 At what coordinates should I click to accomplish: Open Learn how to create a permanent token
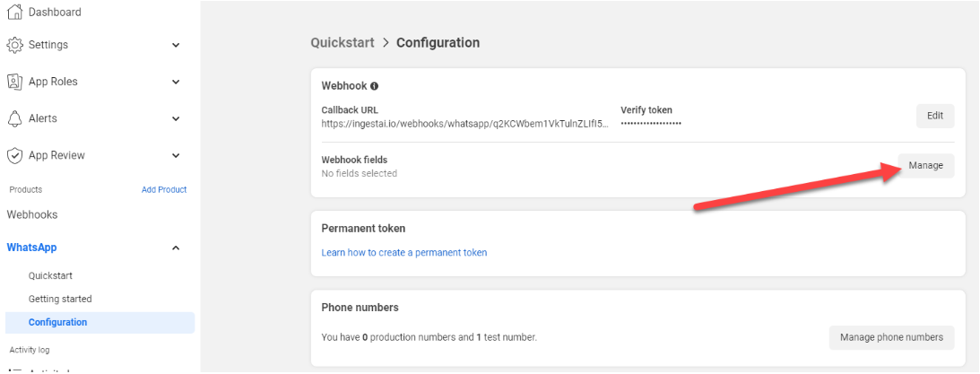click(403, 253)
